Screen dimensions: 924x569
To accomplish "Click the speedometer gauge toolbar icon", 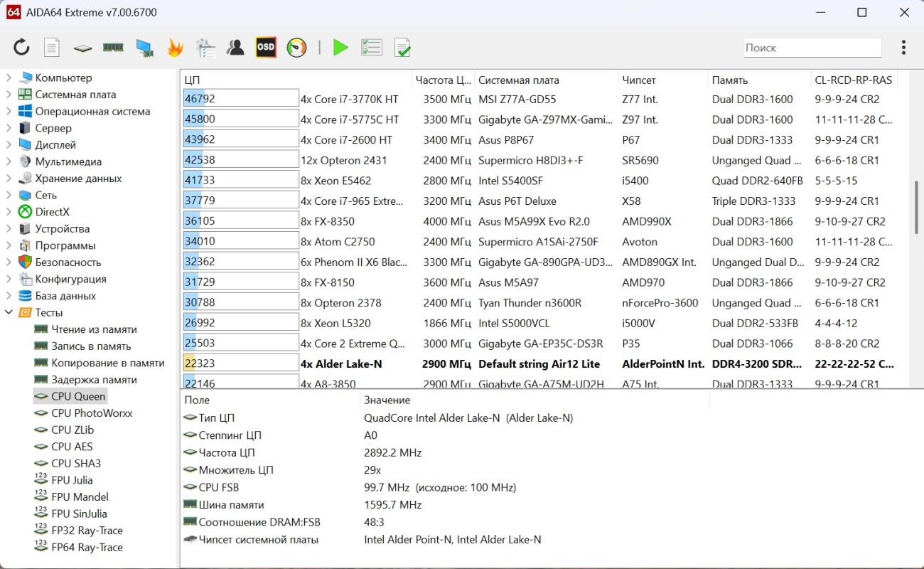I will pyautogui.click(x=296, y=48).
